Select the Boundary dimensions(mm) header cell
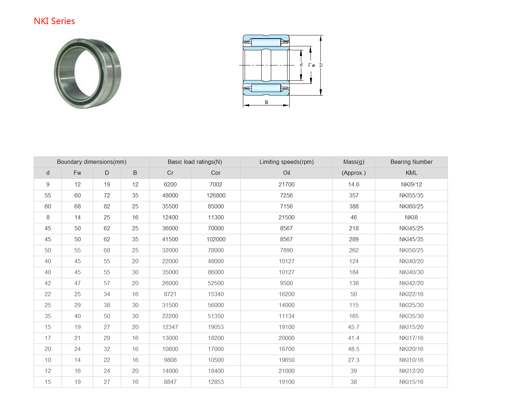This screenshot has width=507, height=420. 92,162
